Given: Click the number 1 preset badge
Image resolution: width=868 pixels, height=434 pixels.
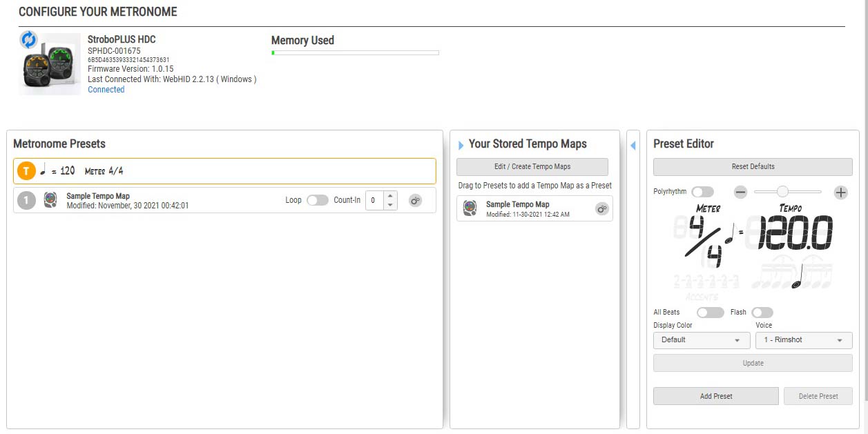Looking at the screenshot, I should click(26, 201).
